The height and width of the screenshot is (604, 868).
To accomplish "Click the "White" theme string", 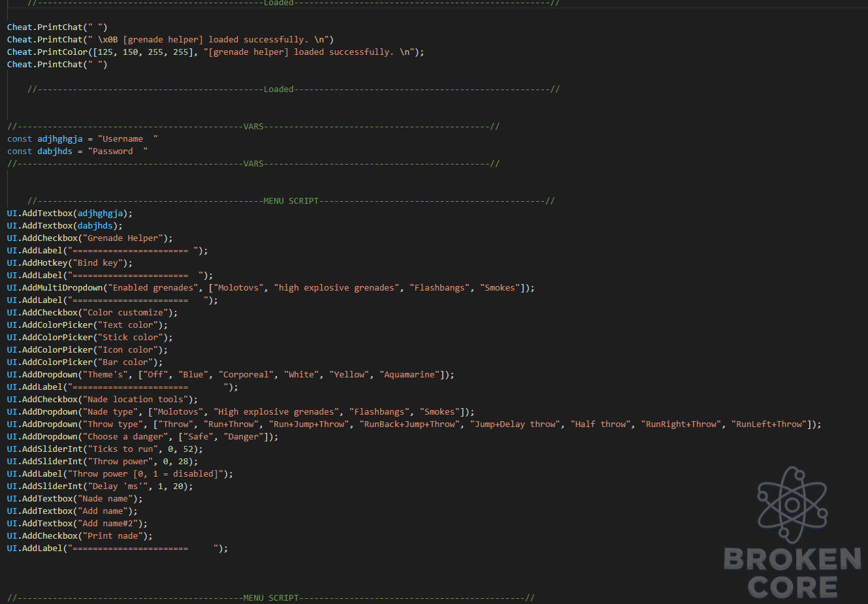I will [x=301, y=374].
